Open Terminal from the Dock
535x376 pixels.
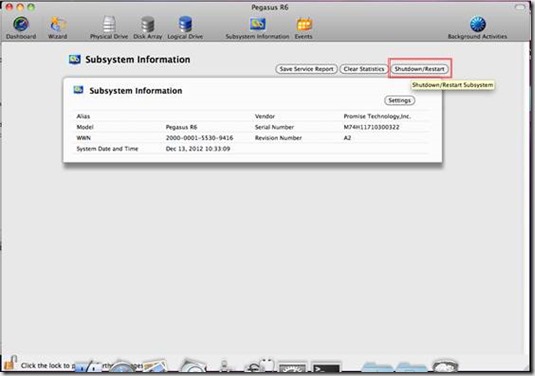point(326,368)
